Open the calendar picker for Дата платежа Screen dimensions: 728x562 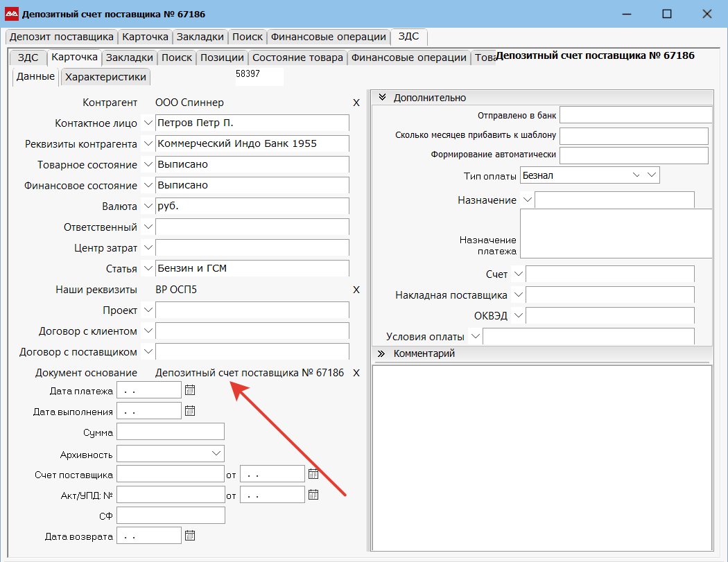[190, 390]
